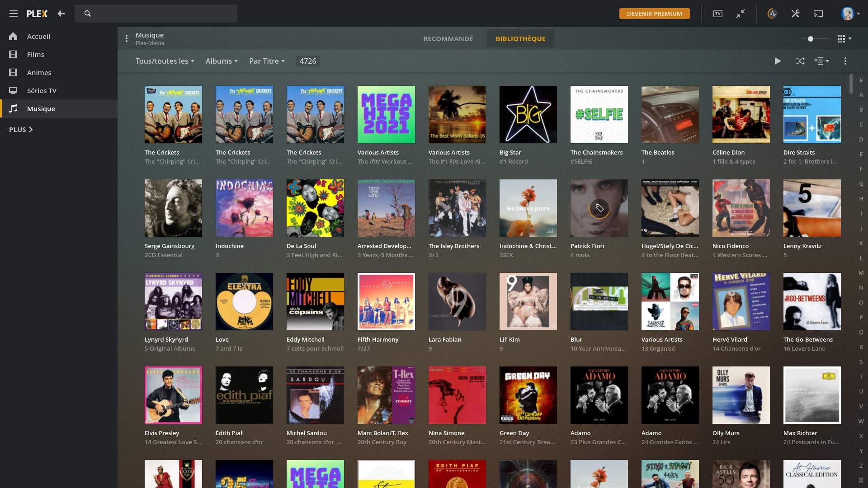Jump to letter M in alphabet index
This screenshot has width=868, height=488.
click(861, 272)
